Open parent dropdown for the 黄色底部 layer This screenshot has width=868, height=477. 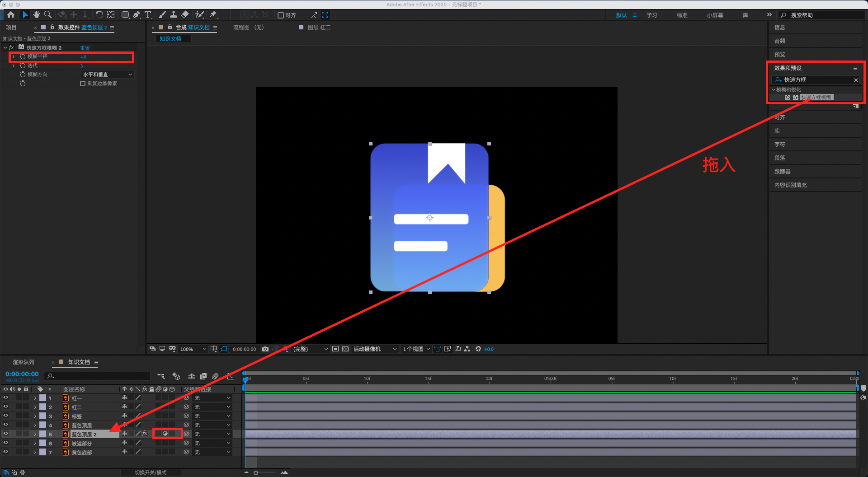(x=212, y=452)
